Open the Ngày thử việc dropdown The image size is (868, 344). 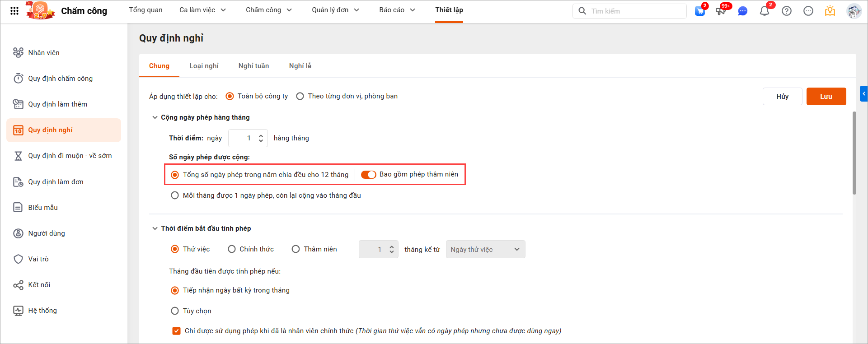coord(485,249)
